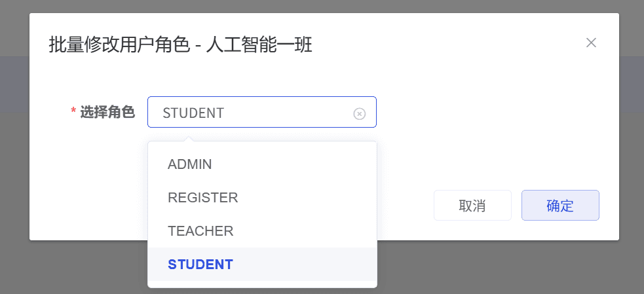Select the REGISTER role option
Screen dimensions: 644x294
pyautogui.click(x=203, y=197)
